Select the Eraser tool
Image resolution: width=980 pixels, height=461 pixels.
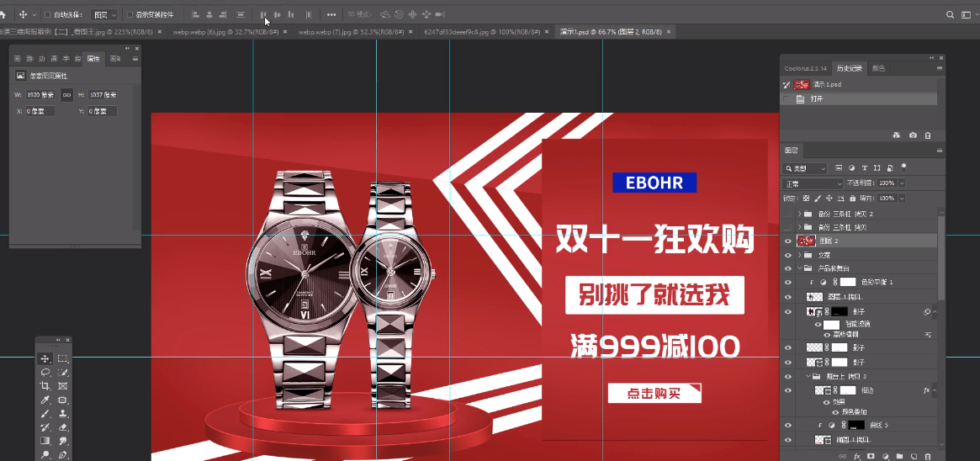pos(62,427)
